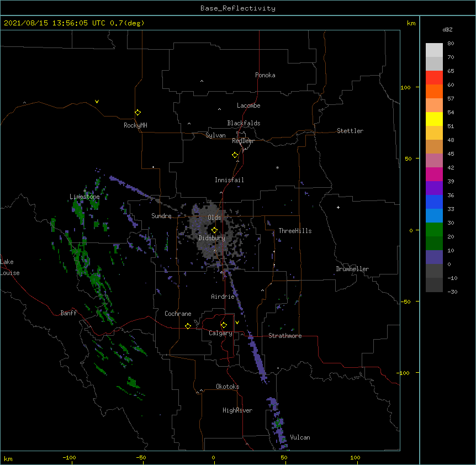Select the Lacombe label
The image size is (476, 465).
tap(248, 105)
